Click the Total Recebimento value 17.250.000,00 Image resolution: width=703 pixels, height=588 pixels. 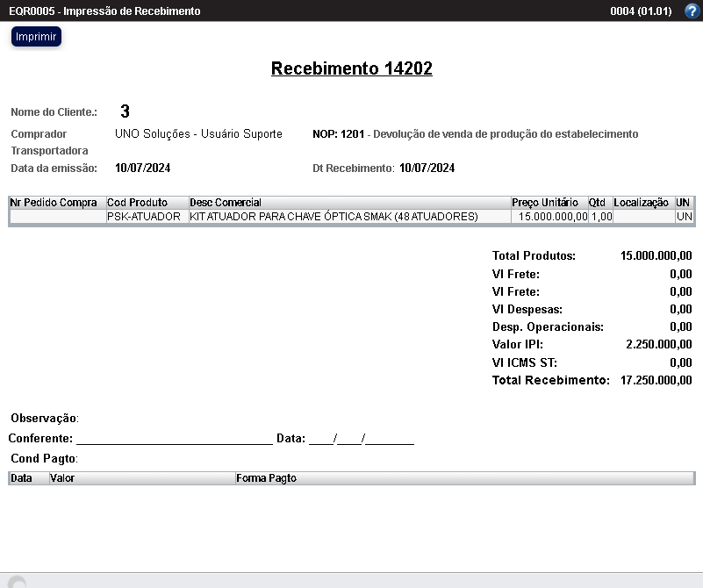pos(653,380)
